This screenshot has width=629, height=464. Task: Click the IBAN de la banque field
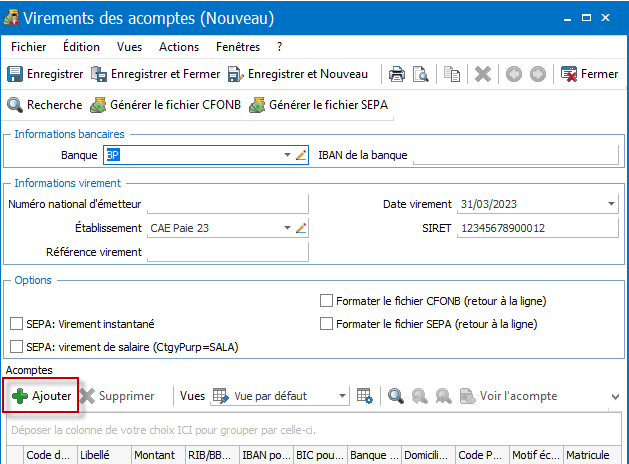516,155
